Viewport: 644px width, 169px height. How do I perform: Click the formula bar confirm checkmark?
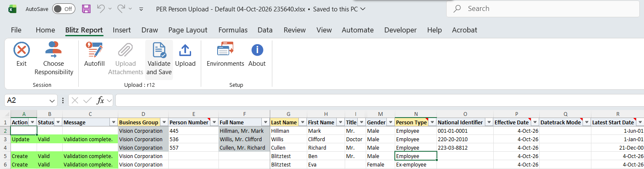pos(88,100)
